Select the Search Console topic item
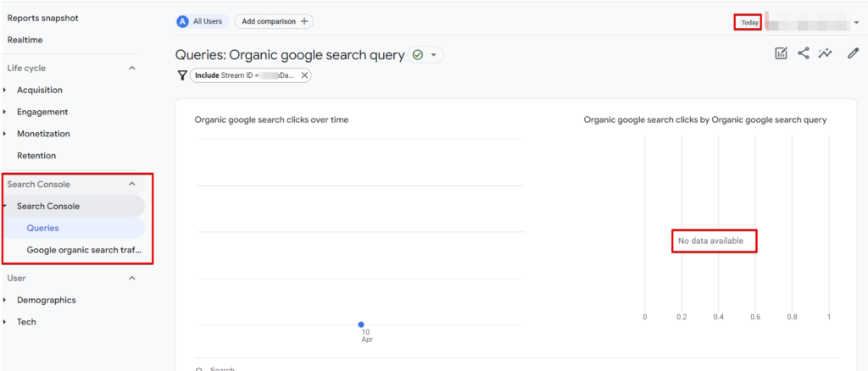Viewport: 868px width, 371px height. pos(48,206)
